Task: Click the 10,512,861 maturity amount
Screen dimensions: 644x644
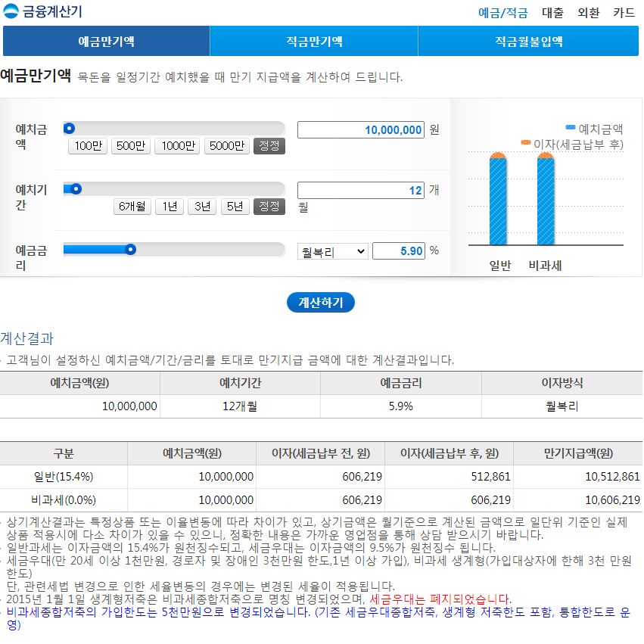Action: [612, 477]
